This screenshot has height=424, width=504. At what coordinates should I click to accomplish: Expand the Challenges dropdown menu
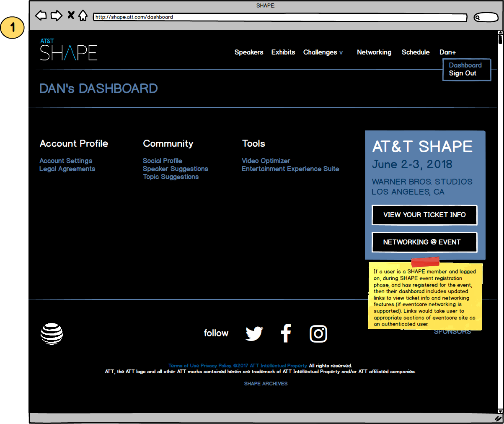(x=323, y=52)
